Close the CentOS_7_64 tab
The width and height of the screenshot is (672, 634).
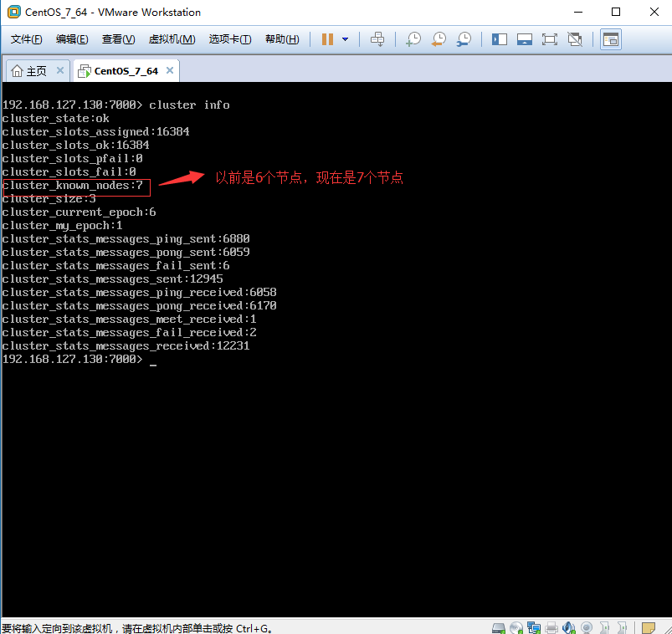170,70
